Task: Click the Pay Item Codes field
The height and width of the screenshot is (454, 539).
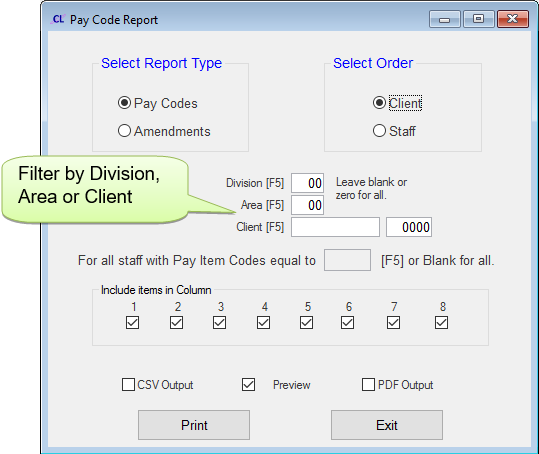Action: tap(347, 260)
